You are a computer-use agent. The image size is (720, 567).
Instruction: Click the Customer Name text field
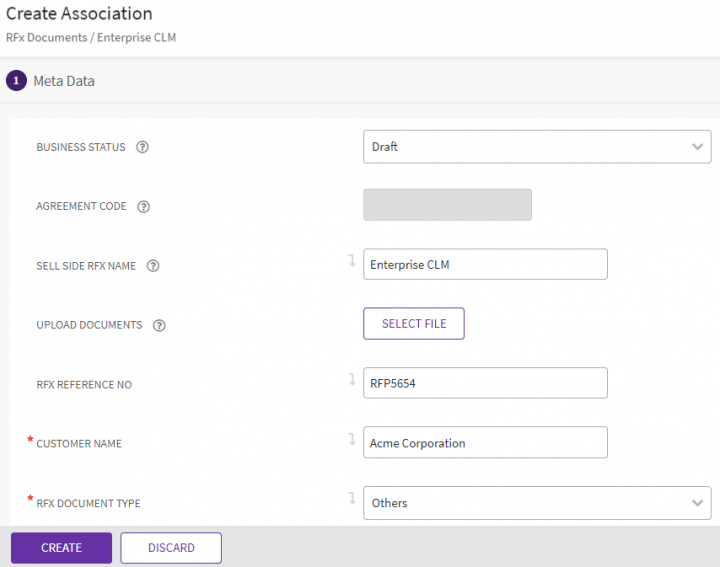pyautogui.click(x=485, y=443)
